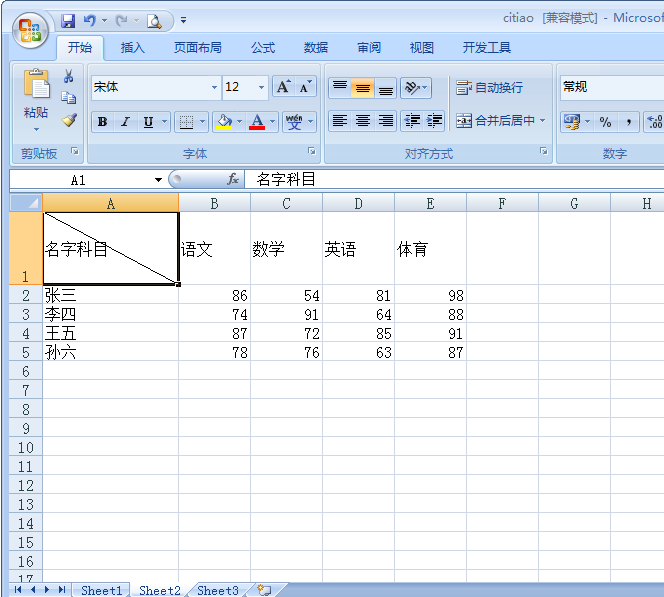This screenshot has width=664, height=597.
Task: Decrease font size with the small A
Action: pyautogui.click(x=305, y=87)
